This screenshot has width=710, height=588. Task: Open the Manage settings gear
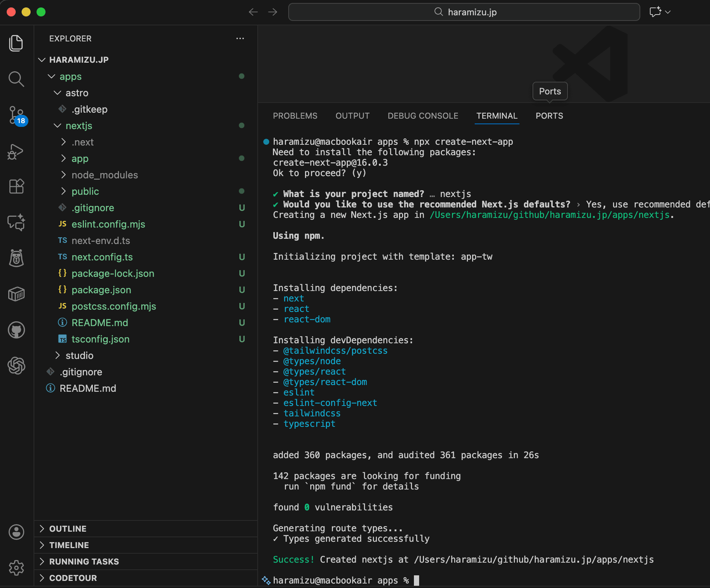pos(16,568)
